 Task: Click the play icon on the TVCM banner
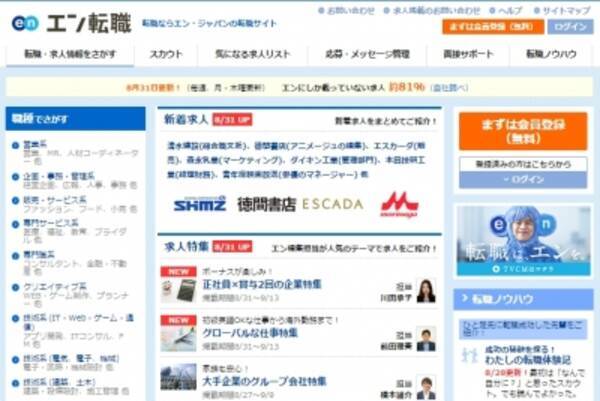tap(496, 269)
